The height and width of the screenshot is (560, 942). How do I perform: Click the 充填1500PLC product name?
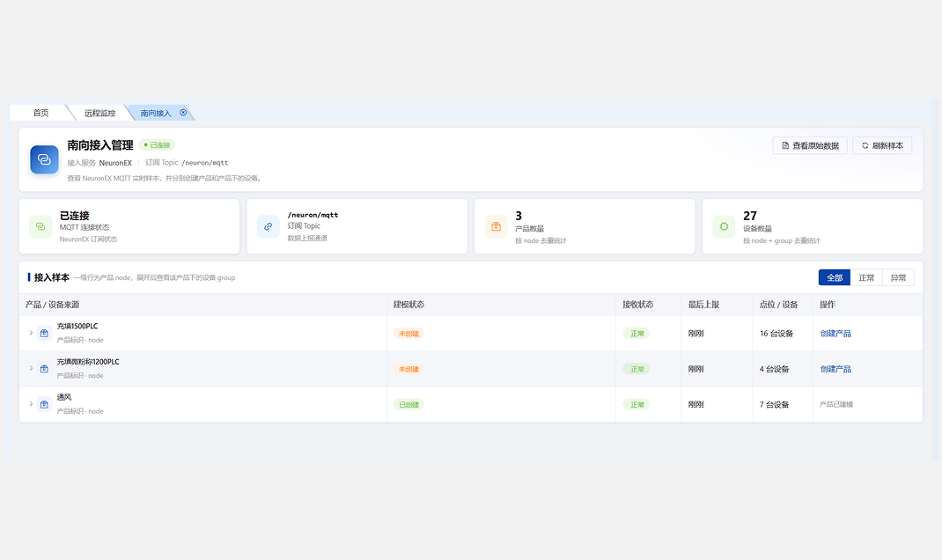77,327
